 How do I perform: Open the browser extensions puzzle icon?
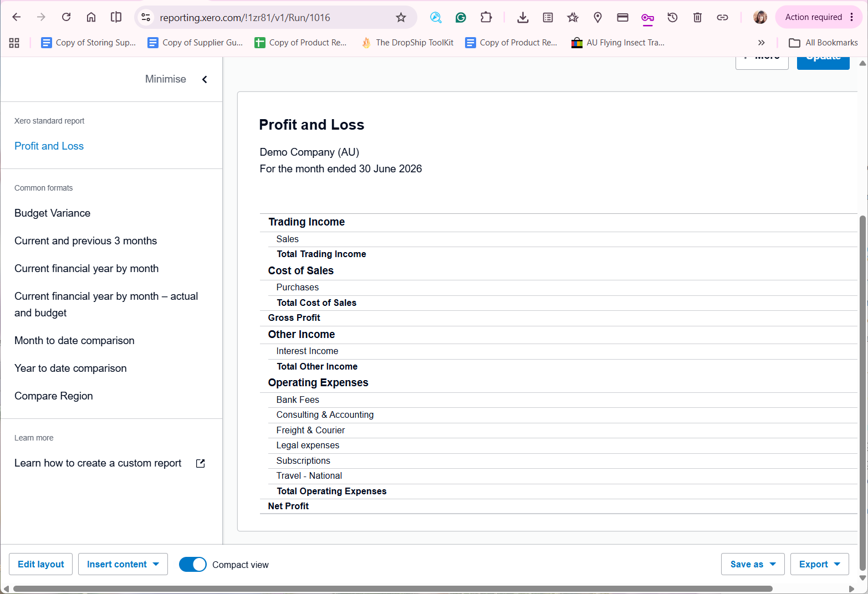point(486,17)
